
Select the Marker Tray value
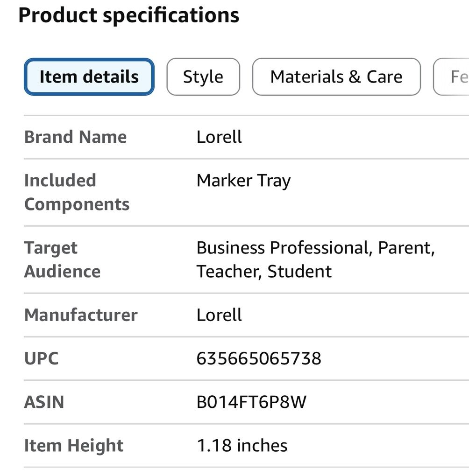(x=243, y=181)
